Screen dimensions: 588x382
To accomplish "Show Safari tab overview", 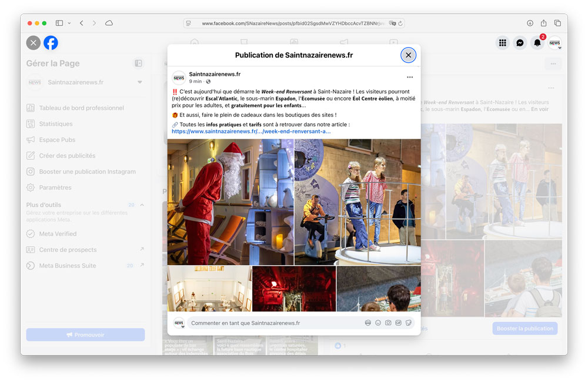I will coord(557,23).
